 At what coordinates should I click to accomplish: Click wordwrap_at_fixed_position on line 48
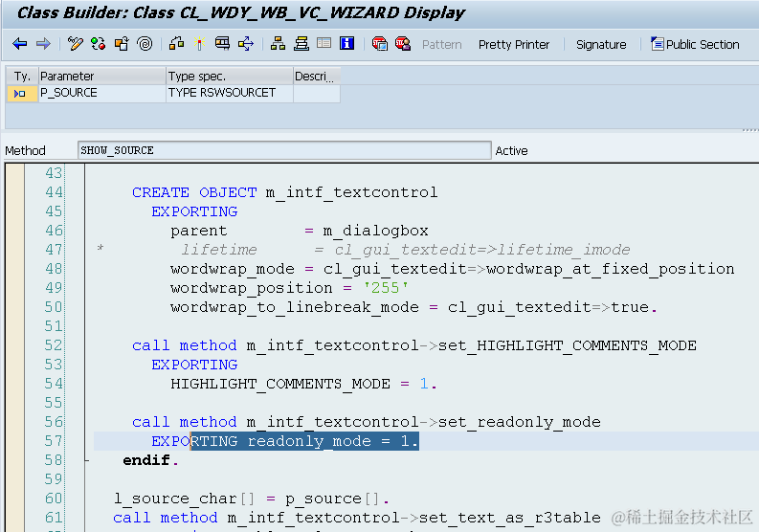pos(611,269)
